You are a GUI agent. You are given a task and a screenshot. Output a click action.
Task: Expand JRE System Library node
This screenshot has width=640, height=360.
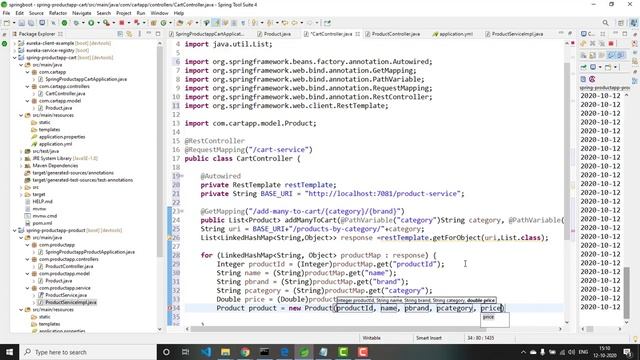[x=21, y=158]
